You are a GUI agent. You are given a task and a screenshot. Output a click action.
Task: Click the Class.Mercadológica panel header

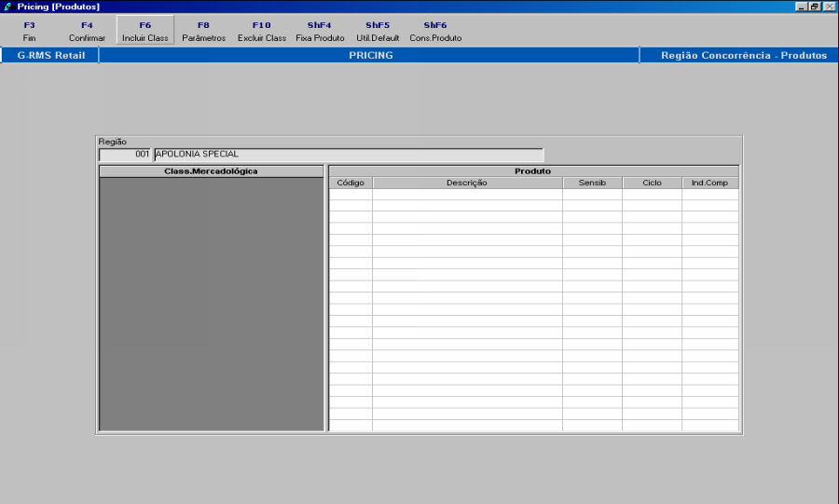coord(212,171)
